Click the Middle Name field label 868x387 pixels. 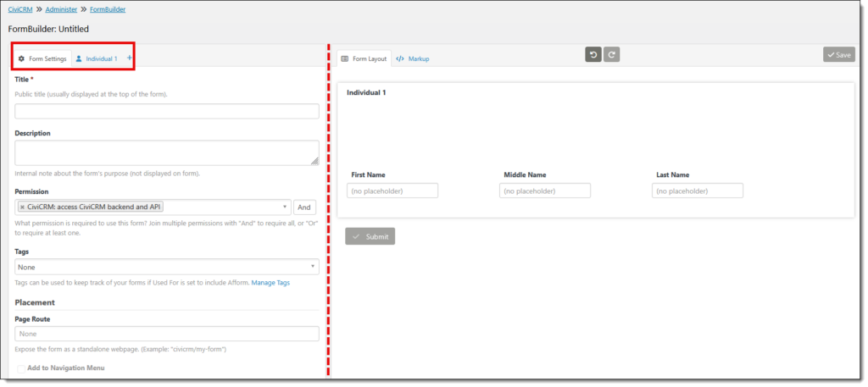525,174
